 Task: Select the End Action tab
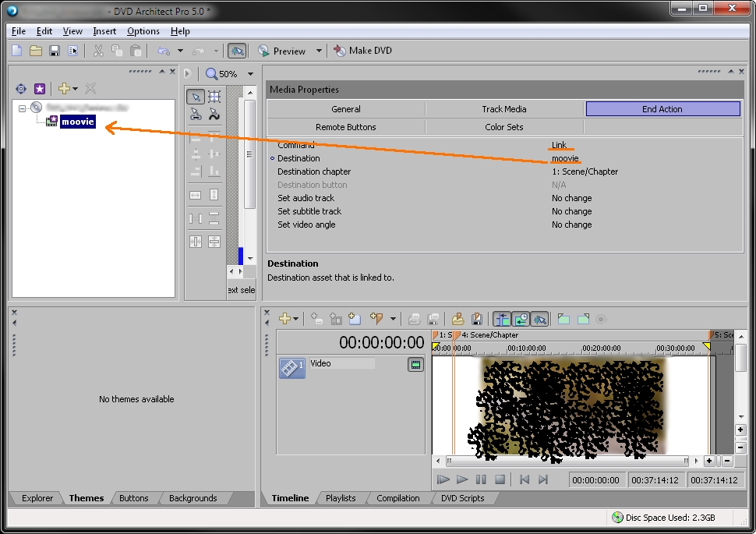(x=662, y=109)
